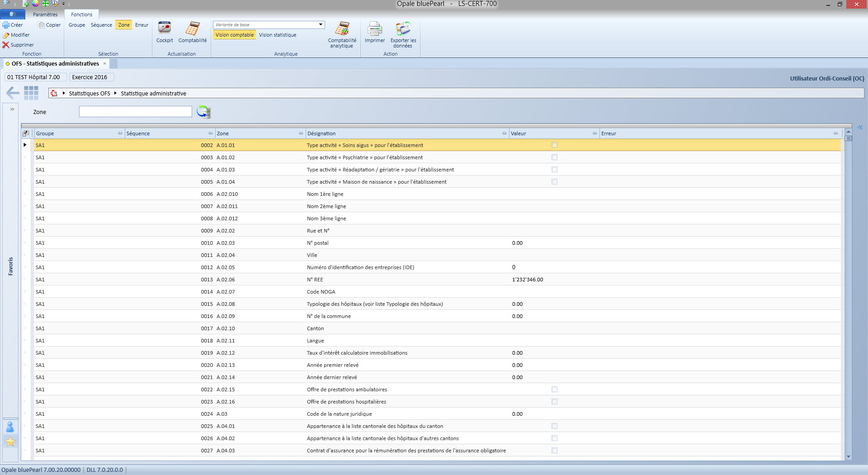Click the Modifier pencil icon
The height and width of the screenshot is (475, 868).
[6, 35]
